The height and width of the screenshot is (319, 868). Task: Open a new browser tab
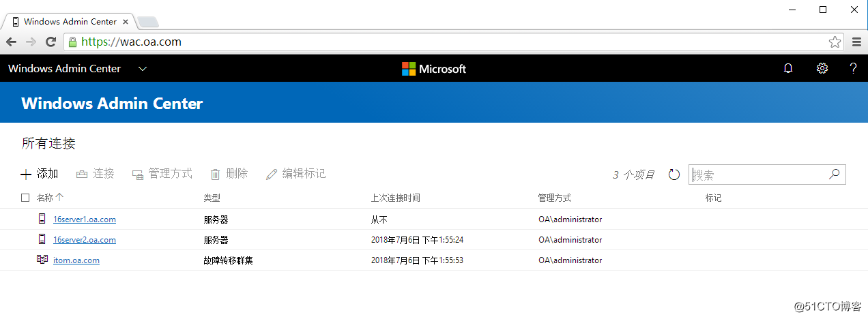[x=148, y=22]
